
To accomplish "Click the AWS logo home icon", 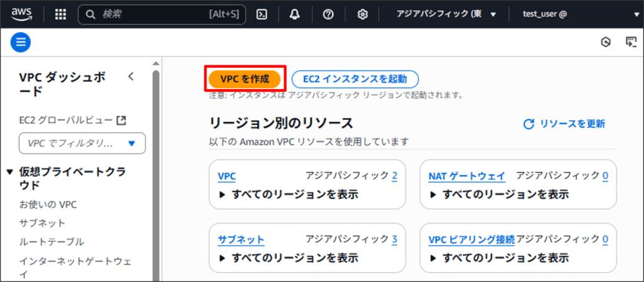I will (x=22, y=14).
